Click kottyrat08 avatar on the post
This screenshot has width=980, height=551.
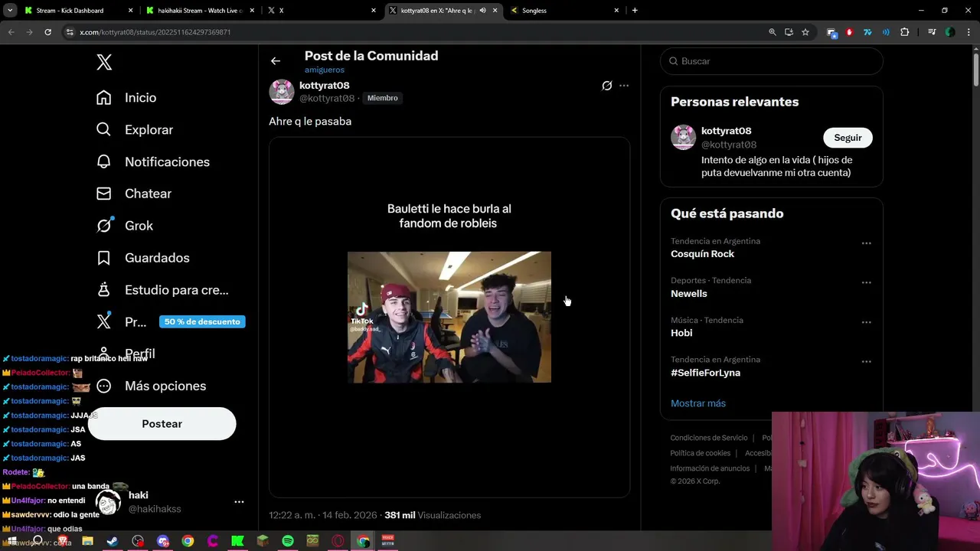coord(282,92)
